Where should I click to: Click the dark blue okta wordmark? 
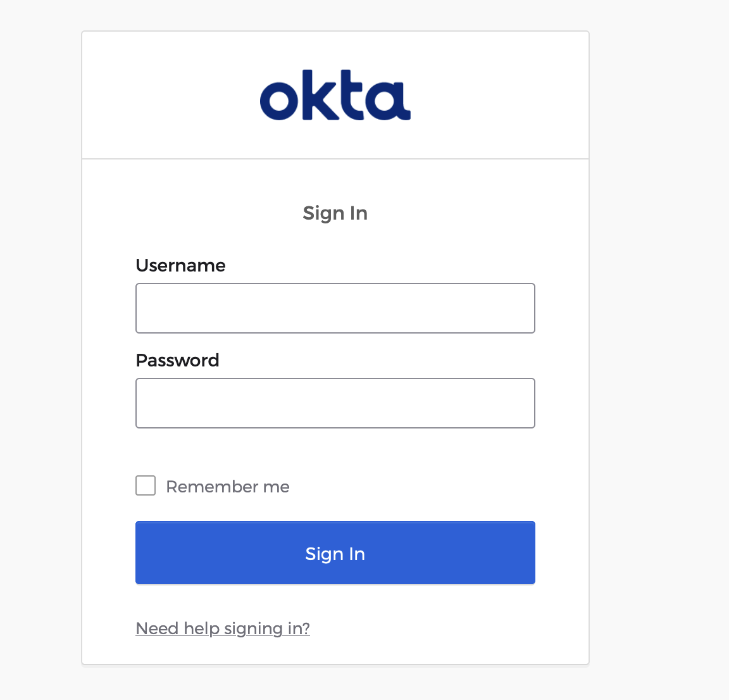[335, 96]
